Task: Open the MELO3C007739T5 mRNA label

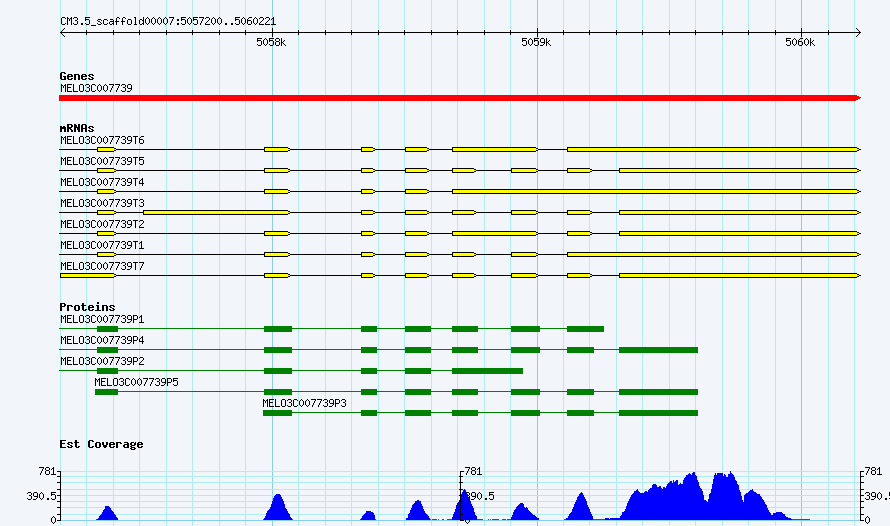Action: click(102, 161)
